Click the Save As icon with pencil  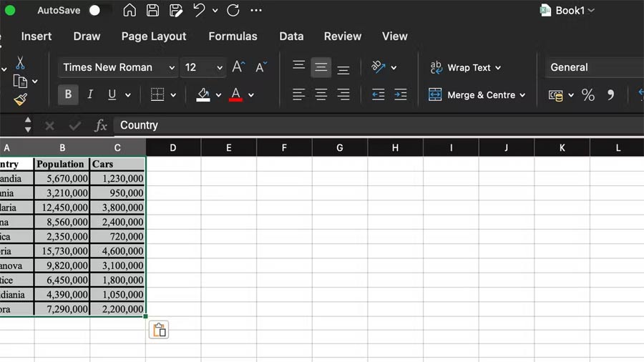[176, 10]
